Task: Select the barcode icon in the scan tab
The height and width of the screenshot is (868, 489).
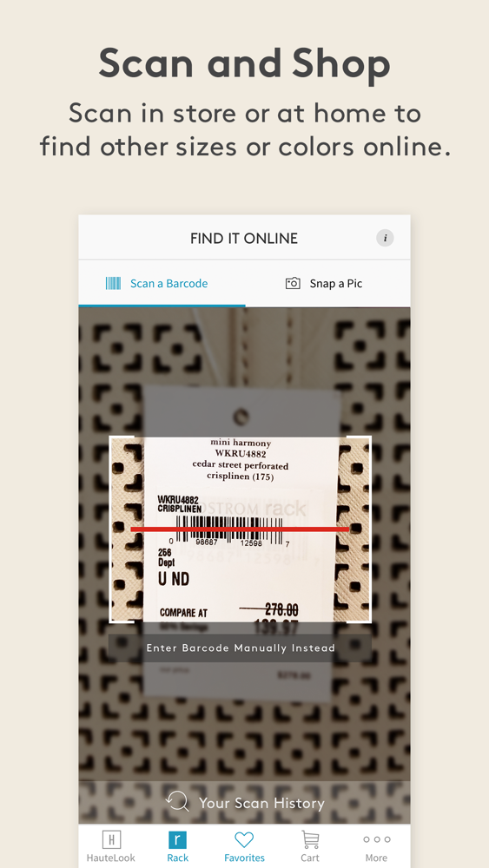Action: tap(113, 284)
